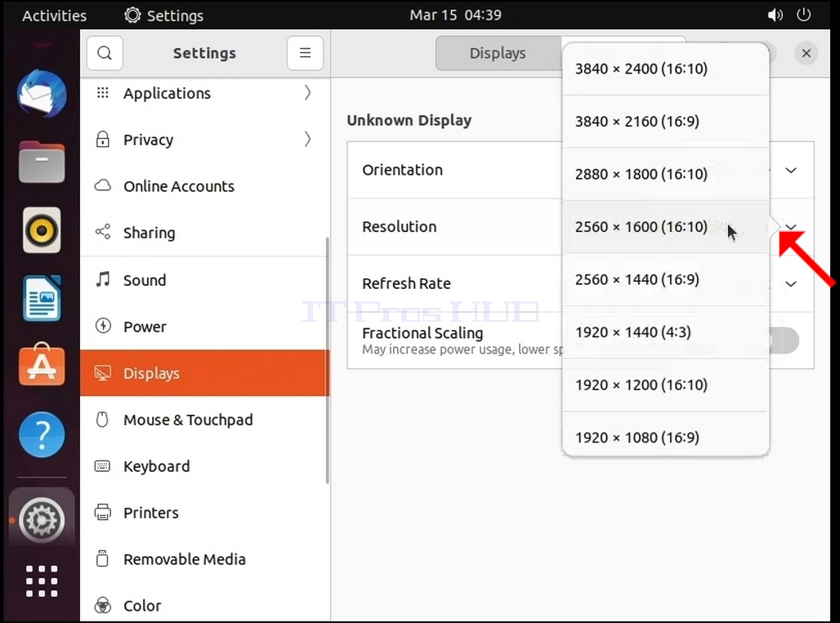Select 3840 × 2160 (16:9) resolution

666,122
